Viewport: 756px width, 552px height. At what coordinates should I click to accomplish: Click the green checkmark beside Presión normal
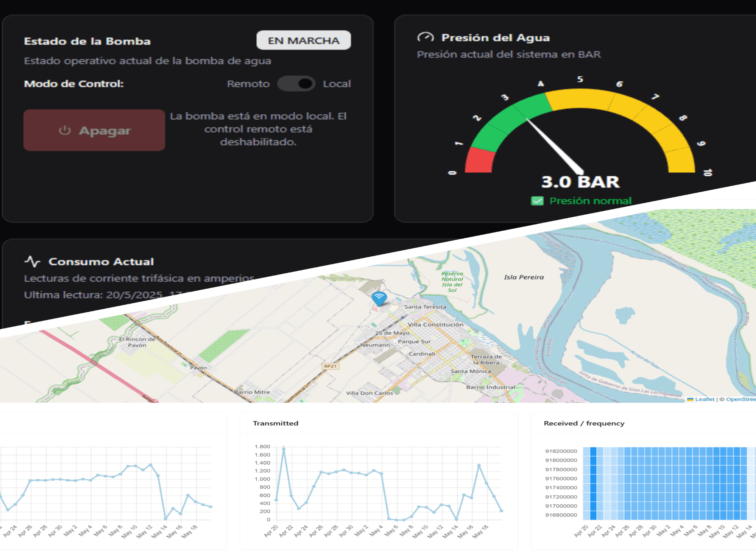(537, 201)
